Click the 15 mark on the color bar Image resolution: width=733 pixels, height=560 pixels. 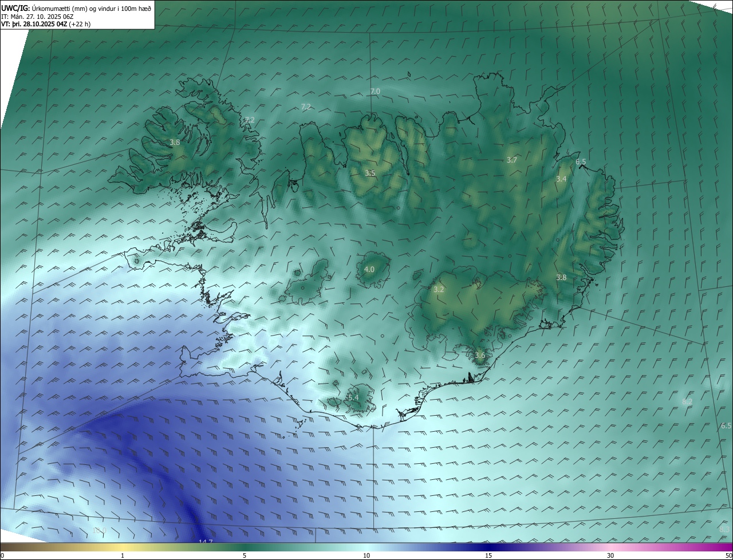tap(488, 555)
